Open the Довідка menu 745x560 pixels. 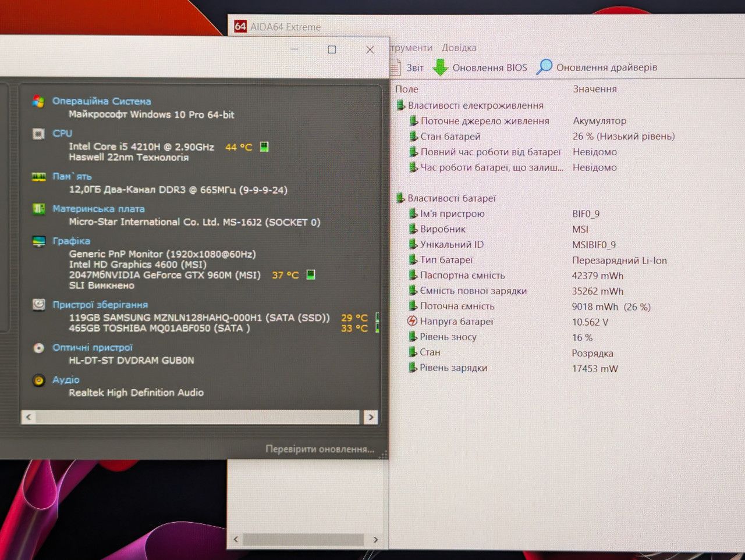click(459, 48)
